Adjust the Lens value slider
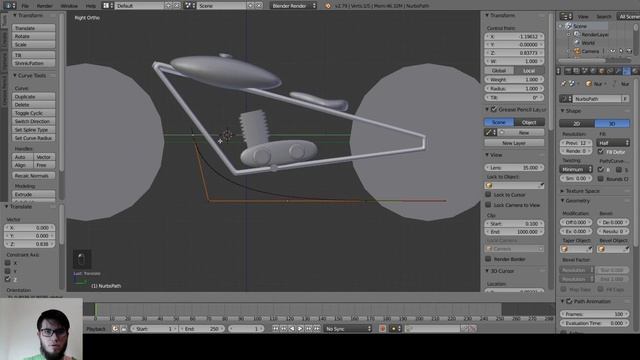The width and height of the screenshot is (640, 360). click(514, 167)
